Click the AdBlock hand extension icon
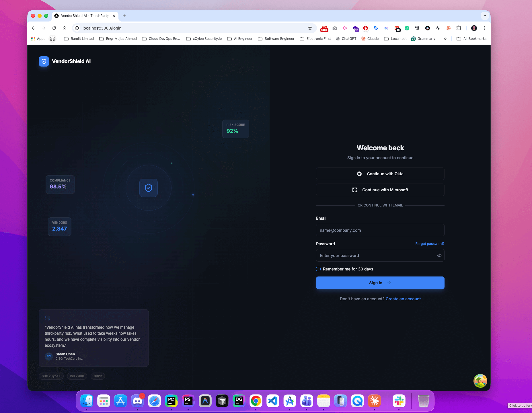The image size is (532, 413). [x=438, y=28]
